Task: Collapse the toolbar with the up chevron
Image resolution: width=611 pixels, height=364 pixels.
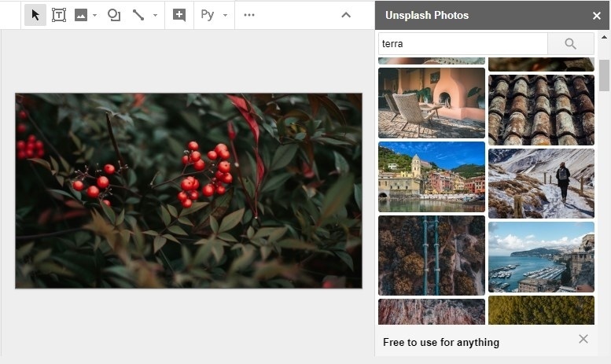Action: tap(346, 15)
